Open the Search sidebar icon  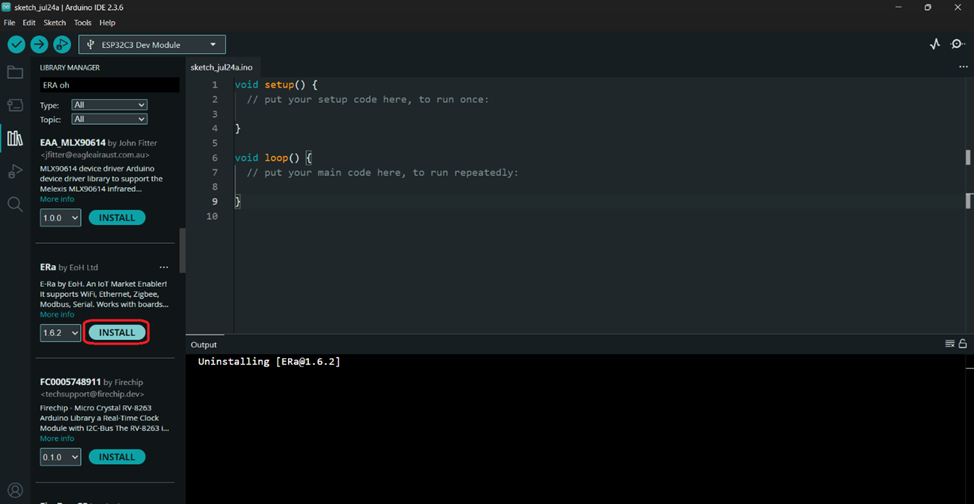15,204
